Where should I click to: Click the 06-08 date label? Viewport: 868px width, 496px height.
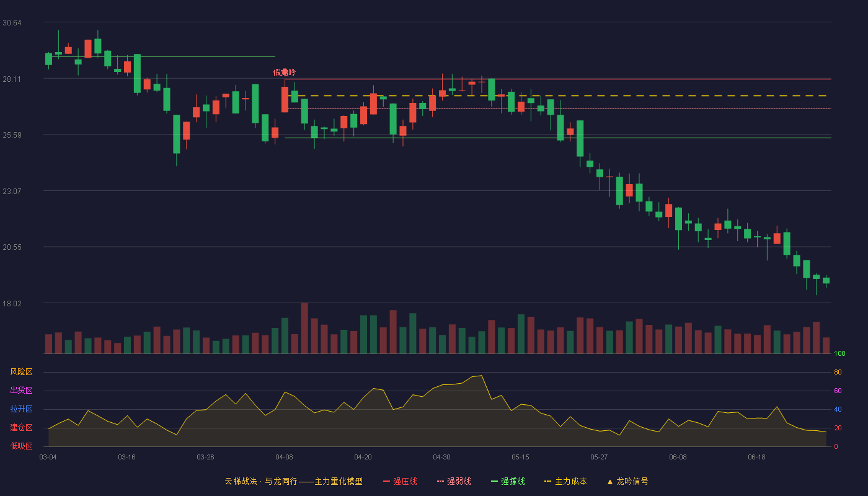[x=678, y=457]
